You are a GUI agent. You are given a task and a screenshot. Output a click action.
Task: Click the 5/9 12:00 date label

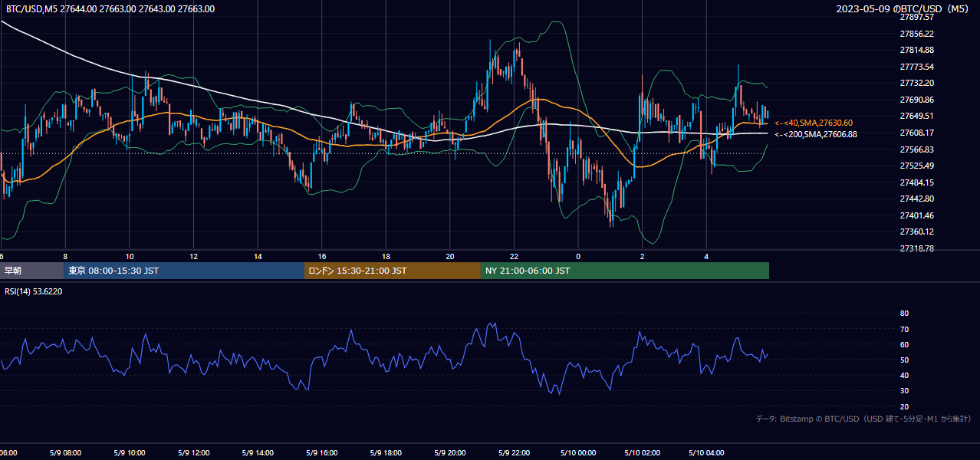click(194, 453)
